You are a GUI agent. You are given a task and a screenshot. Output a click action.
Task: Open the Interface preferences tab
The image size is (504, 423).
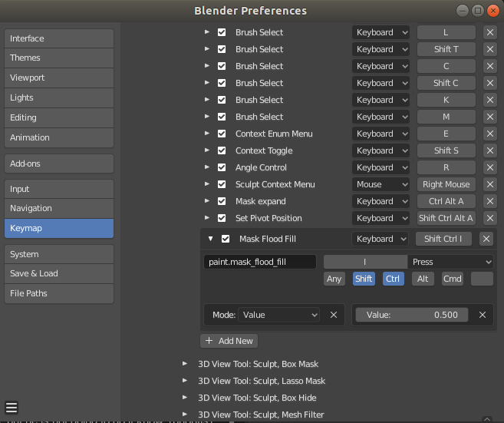59,38
